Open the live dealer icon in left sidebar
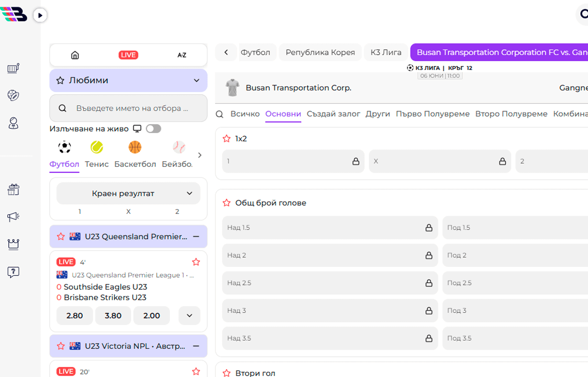This screenshot has height=377, width=588. coord(13,123)
